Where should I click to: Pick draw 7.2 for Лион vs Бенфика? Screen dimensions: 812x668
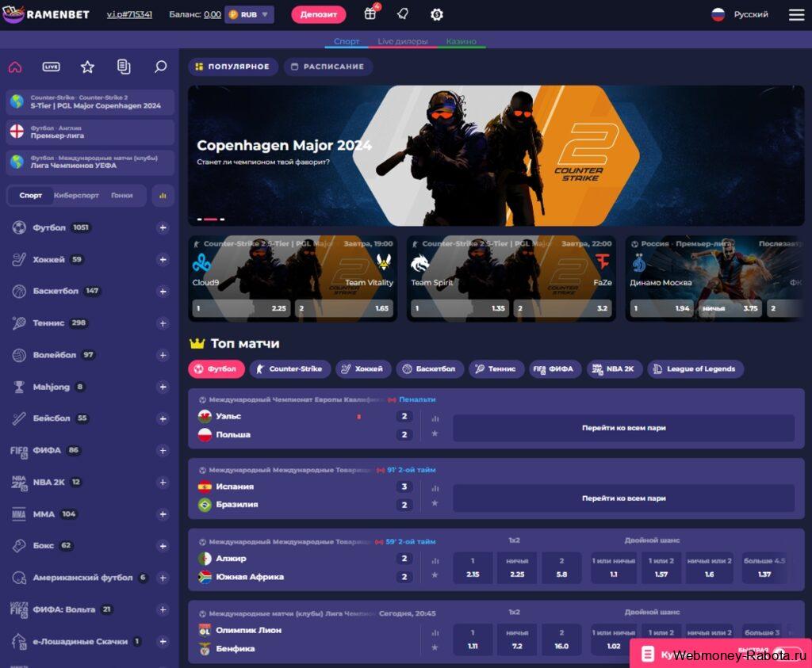click(517, 639)
